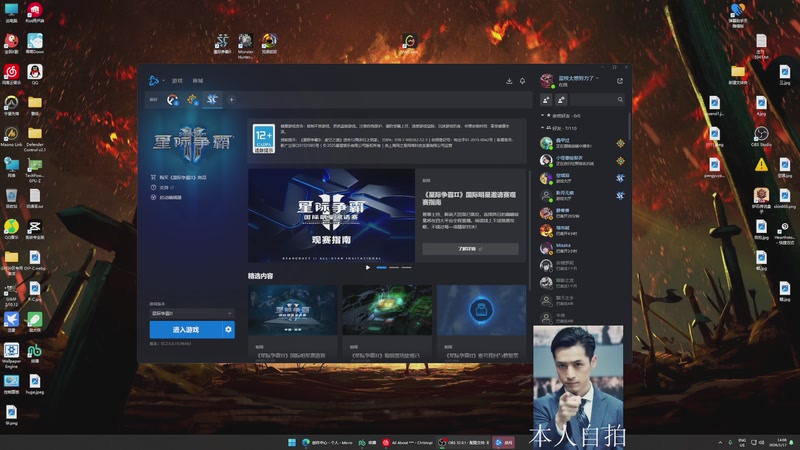Open the 游戏 (Games) menu
Screen dimensions: 800x450
point(177,81)
